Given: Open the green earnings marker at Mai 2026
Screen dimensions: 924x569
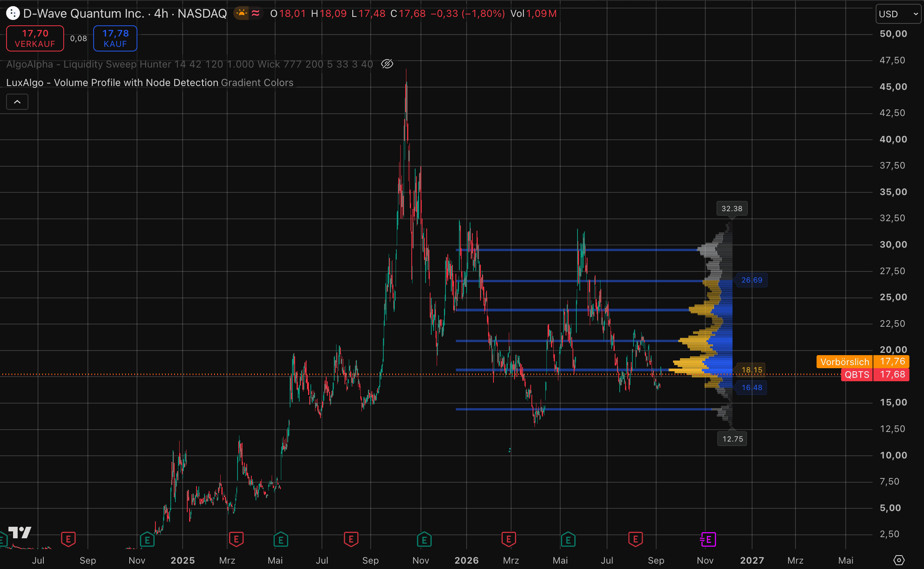Looking at the screenshot, I should [568, 539].
